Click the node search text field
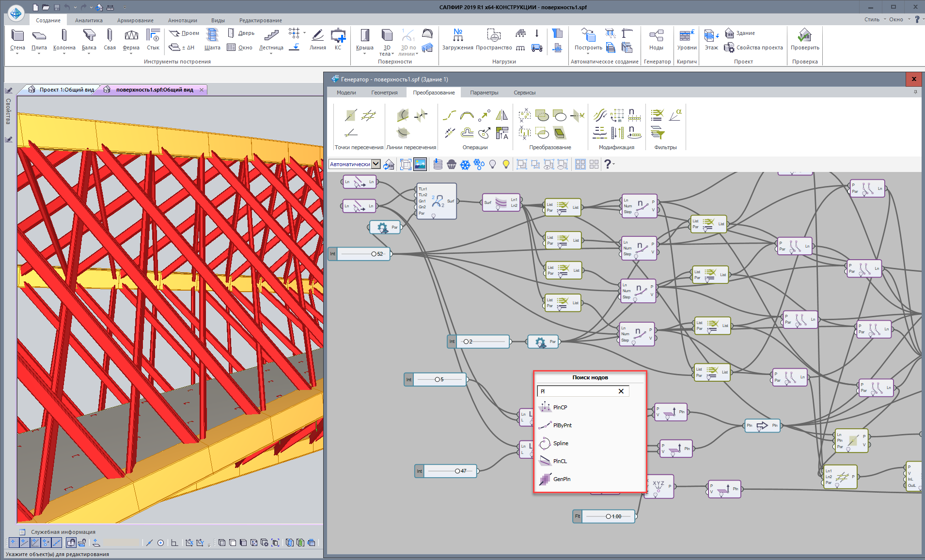The image size is (925, 560). click(x=577, y=391)
